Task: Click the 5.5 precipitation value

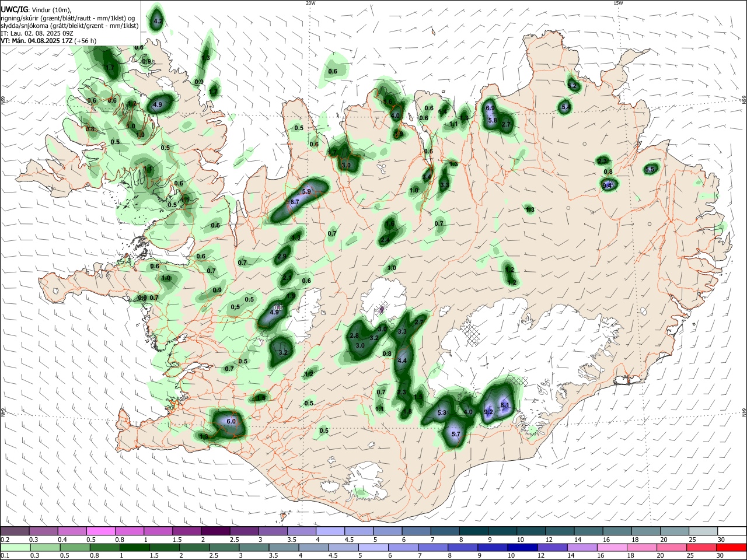Action: [x=651, y=170]
